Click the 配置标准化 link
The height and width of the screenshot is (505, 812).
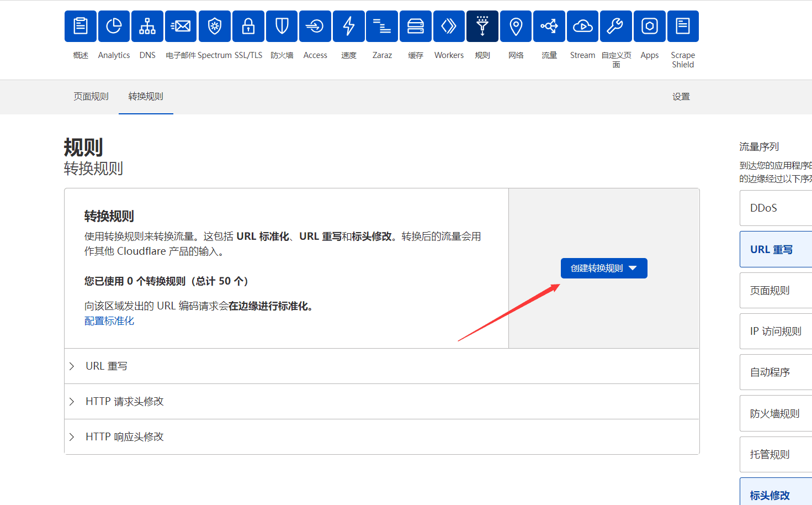(109, 321)
